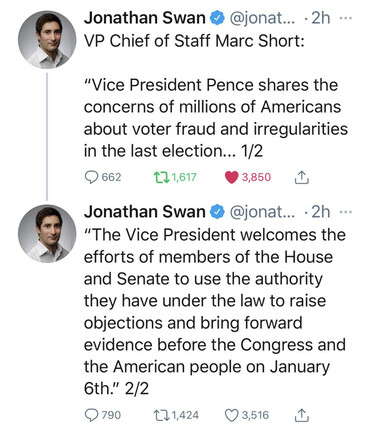The width and height of the screenshot is (372, 430).
Task: Open Jonathan Swan's avatar on the second tweet
Action: (47, 234)
